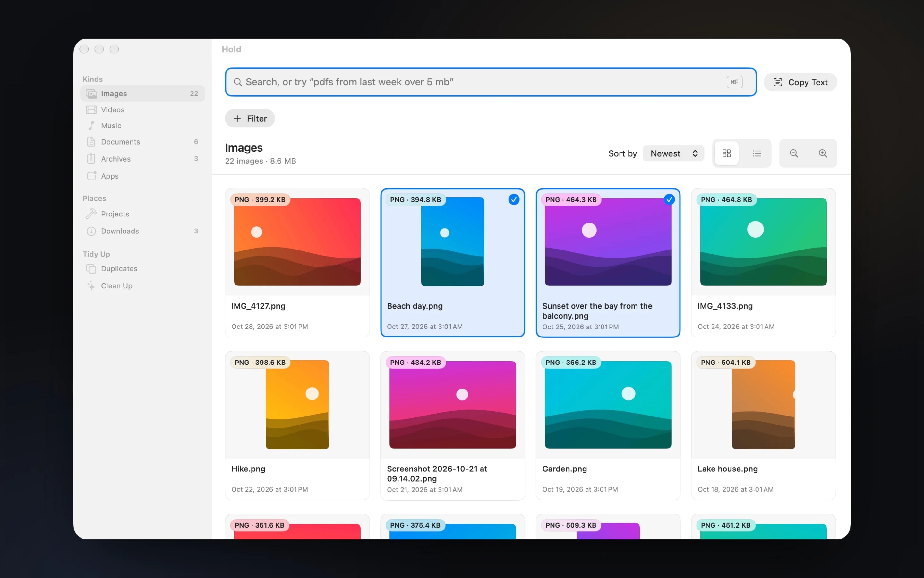924x578 pixels.
Task: Select Archives in the sidebar
Action: pyautogui.click(x=142, y=159)
